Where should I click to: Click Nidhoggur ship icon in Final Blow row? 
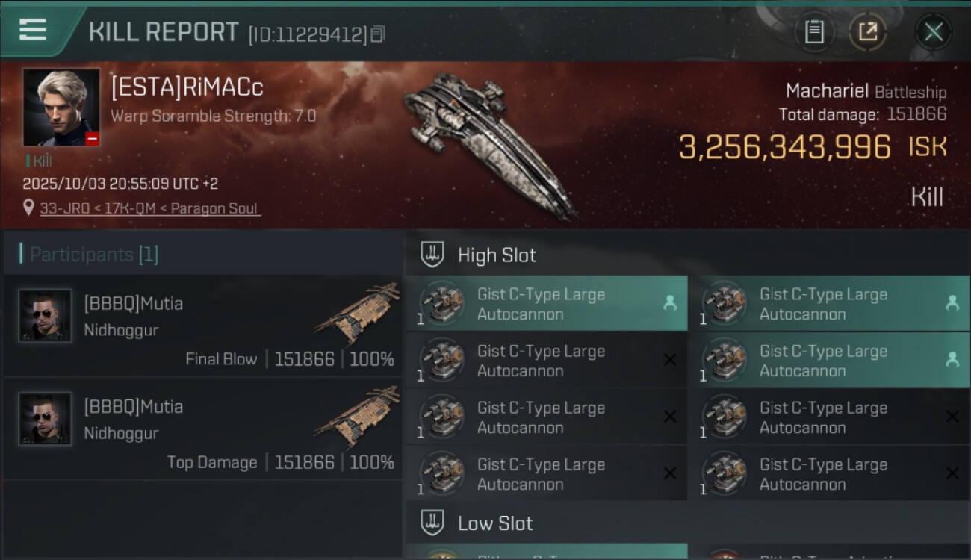(357, 314)
